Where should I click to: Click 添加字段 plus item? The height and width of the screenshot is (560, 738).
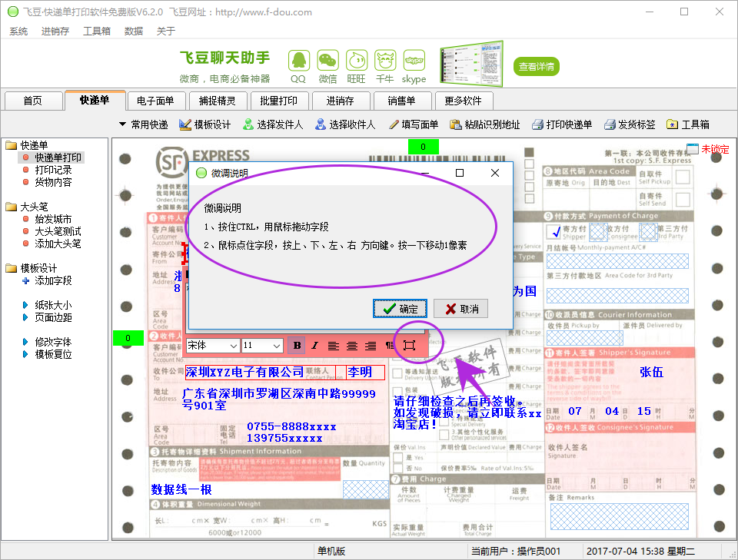[53, 280]
